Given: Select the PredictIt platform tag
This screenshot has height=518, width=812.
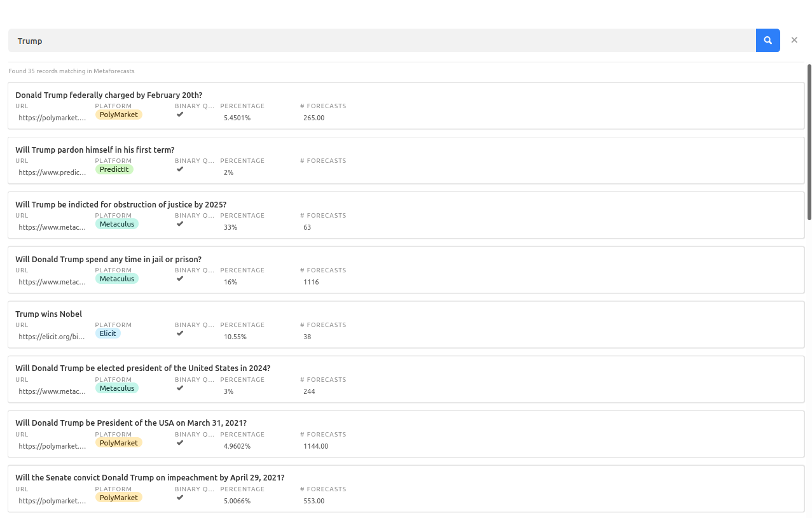Looking at the screenshot, I should (114, 169).
